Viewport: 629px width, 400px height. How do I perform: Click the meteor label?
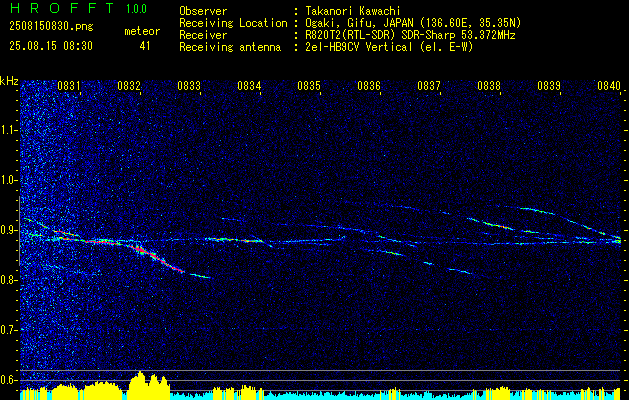click(x=142, y=31)
